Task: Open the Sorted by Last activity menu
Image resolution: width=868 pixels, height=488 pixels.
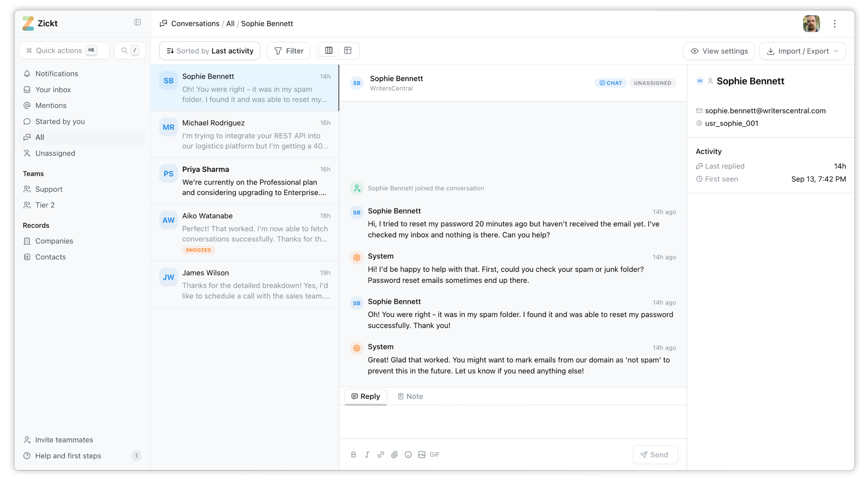Action: (210, 51)
